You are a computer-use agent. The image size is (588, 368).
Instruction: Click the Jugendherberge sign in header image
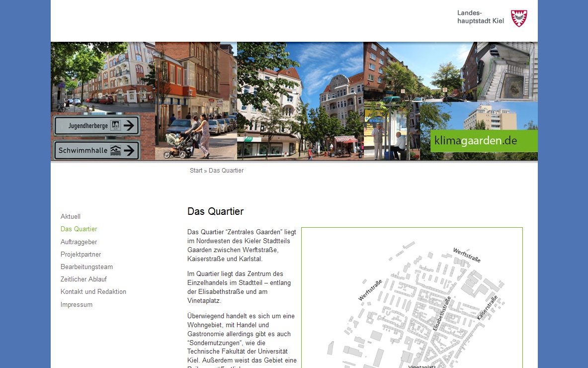click(97, 125)
